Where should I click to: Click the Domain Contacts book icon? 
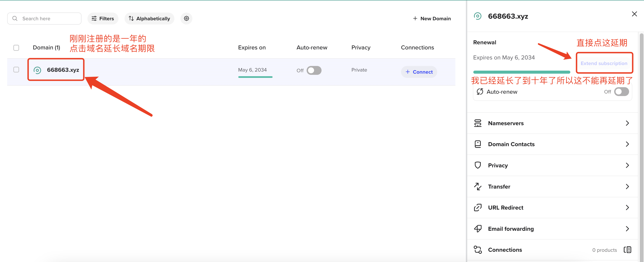478,144
